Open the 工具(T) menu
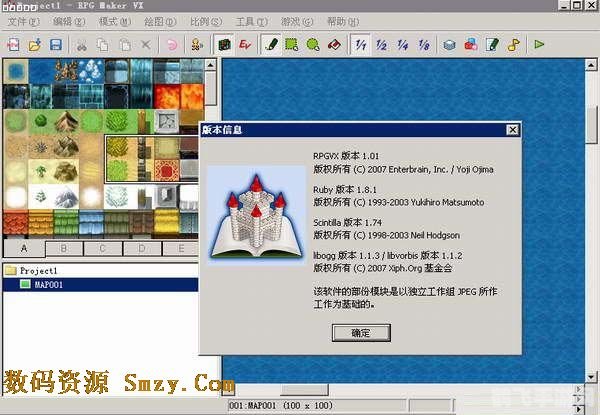This screenshot has width=600, height=415. (x=251, y=22)
